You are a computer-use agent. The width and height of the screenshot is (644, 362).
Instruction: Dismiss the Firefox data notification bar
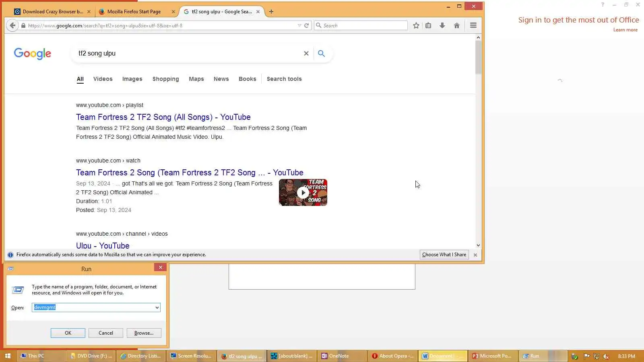pos(475,255)
